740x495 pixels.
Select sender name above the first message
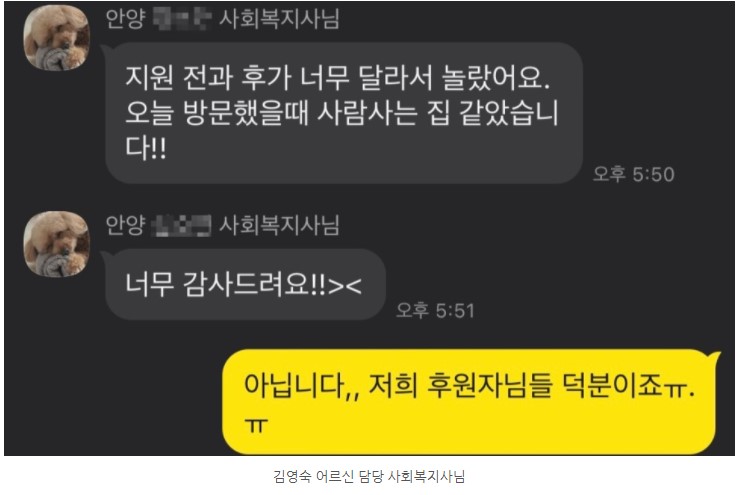[x=222, y=19]
